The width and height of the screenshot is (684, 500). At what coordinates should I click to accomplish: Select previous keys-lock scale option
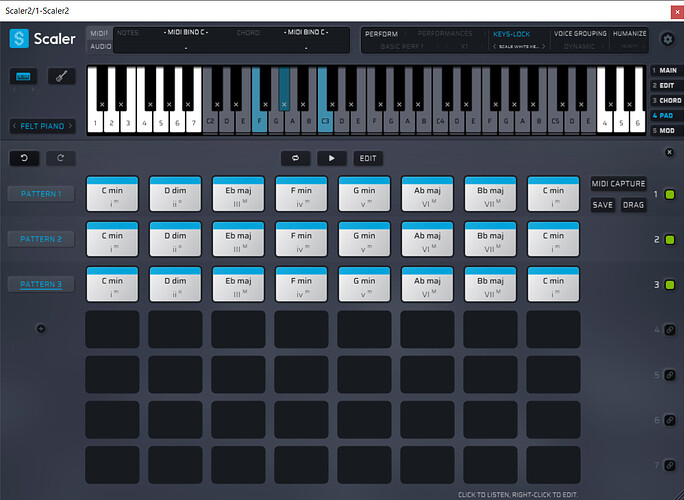[495, 46]
